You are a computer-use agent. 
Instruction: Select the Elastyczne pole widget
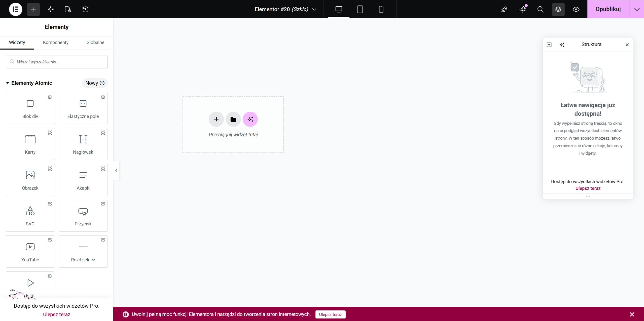point(83,108)
